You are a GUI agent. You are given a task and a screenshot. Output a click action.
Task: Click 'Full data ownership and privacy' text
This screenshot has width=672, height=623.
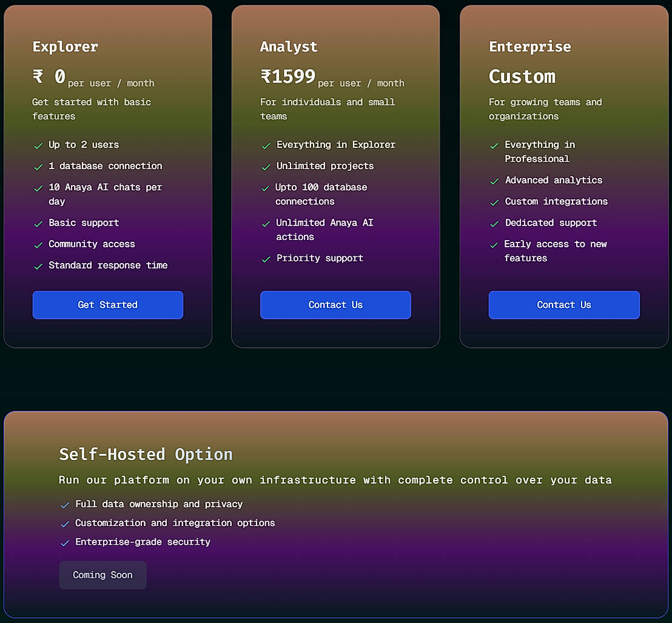159,504
